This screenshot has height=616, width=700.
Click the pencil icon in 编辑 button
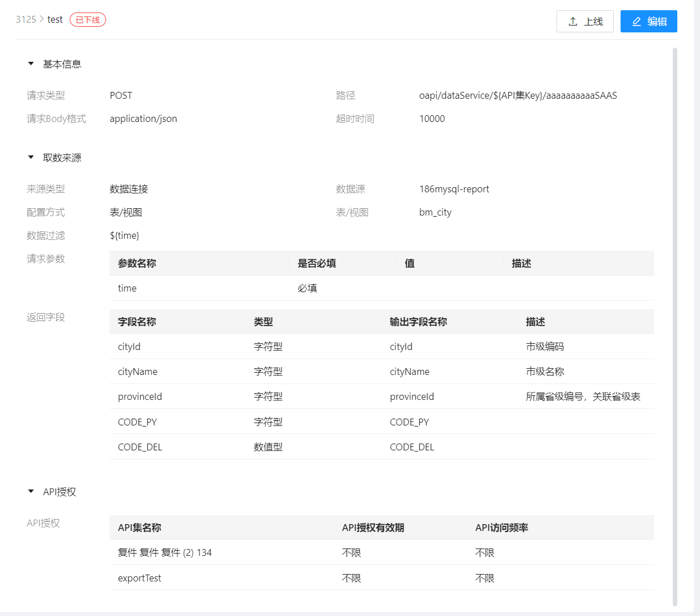[x=636, y=22]
